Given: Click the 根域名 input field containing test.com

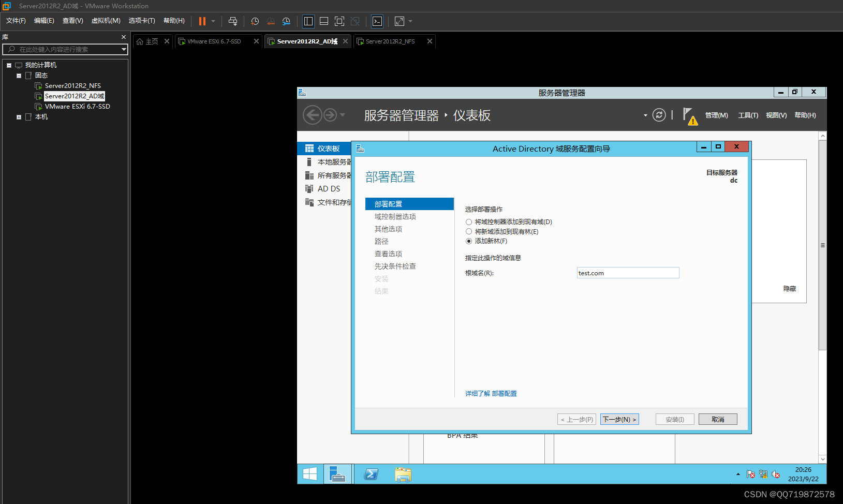Looking at the screenshot, I should click(x=628, y=273).
